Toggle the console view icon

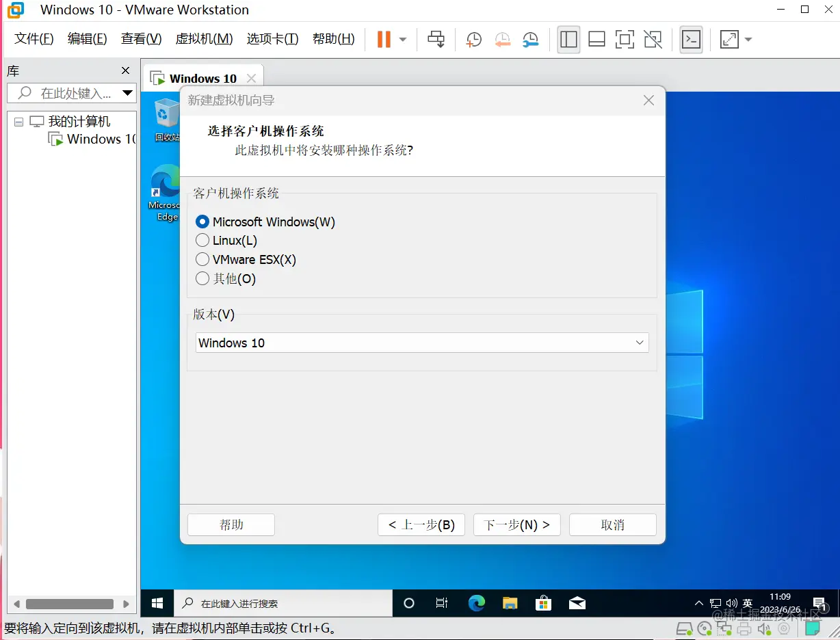tap(692, 40)
